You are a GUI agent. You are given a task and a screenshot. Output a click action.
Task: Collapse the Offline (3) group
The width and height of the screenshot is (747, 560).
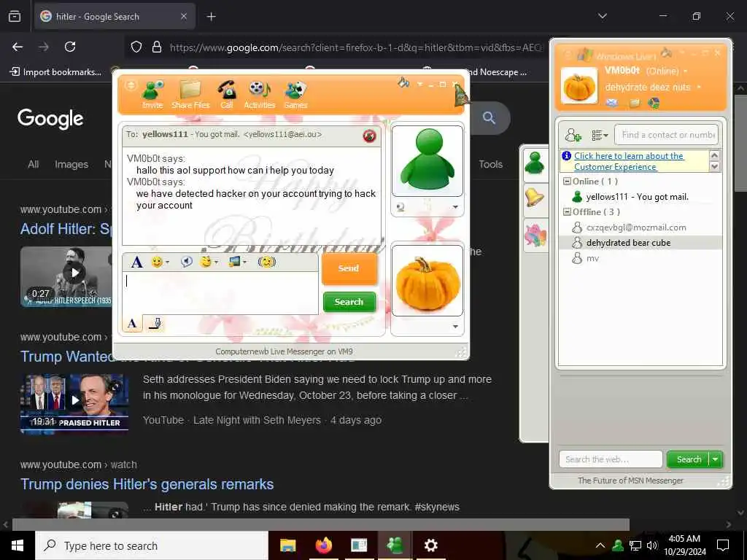pyautogui.click(x=567, y=212)
